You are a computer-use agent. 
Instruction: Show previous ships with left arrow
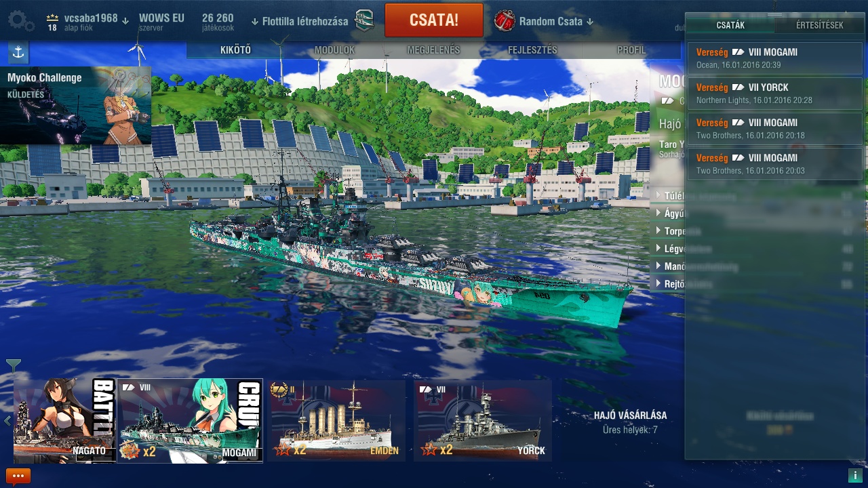pyautogui.click(x=7, y=421)
